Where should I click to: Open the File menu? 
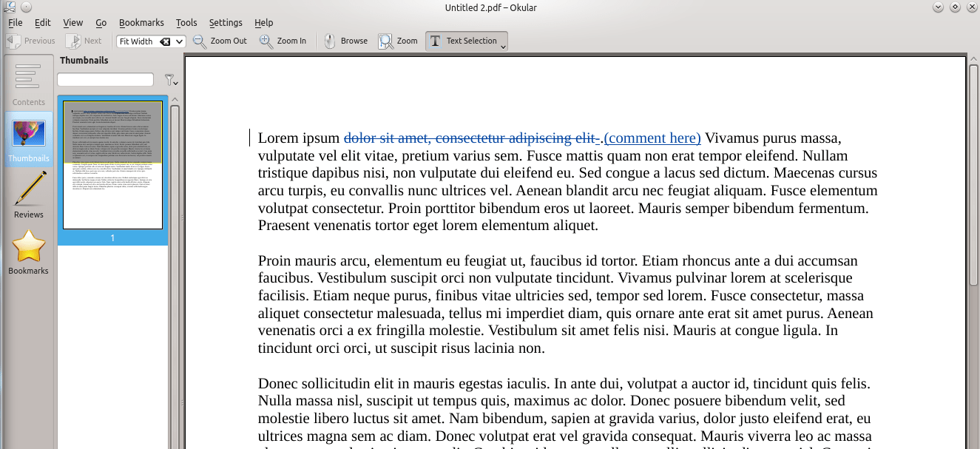tap(15, 23)
